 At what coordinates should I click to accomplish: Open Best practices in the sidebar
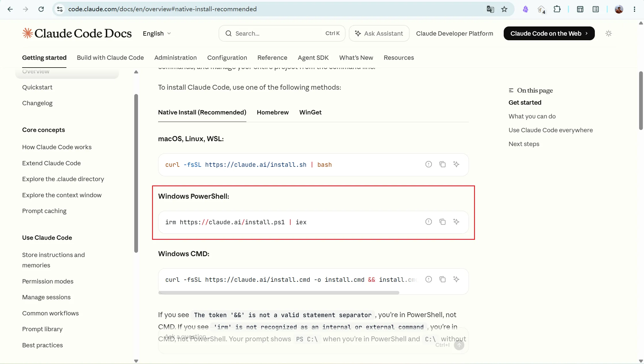[x=43, y=345]
